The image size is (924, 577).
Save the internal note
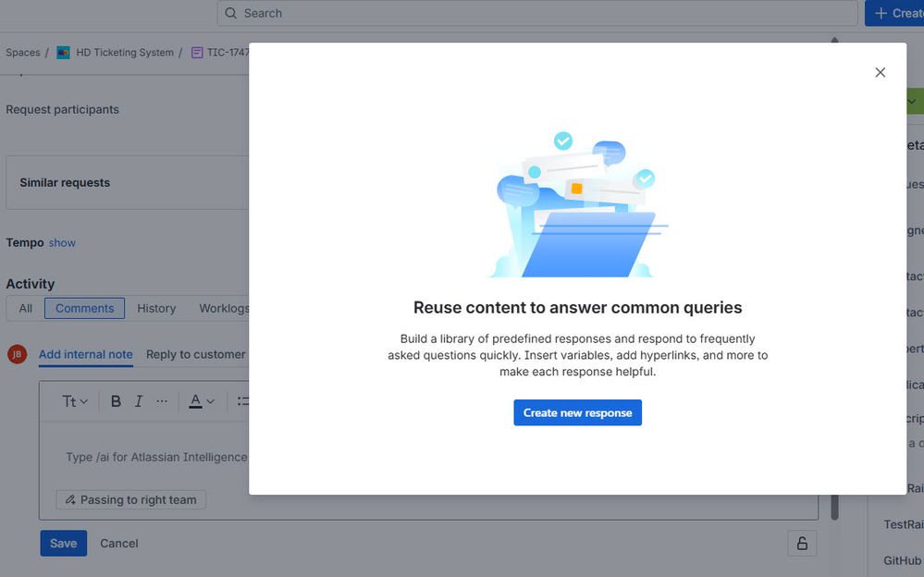click(x=63, y=543)
